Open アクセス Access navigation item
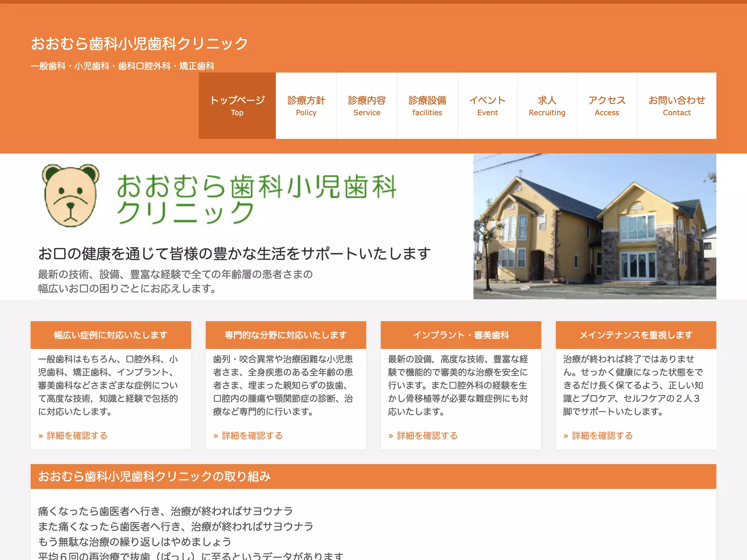The image size is (747, 560). tap(607, 106)
